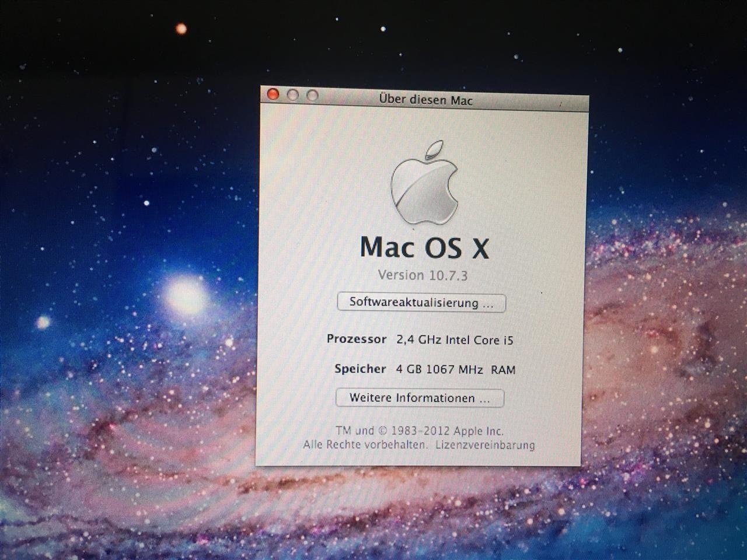Close the Über diesen Mac window
This screenshot has width=747, height=560.
tap(273, 94)
